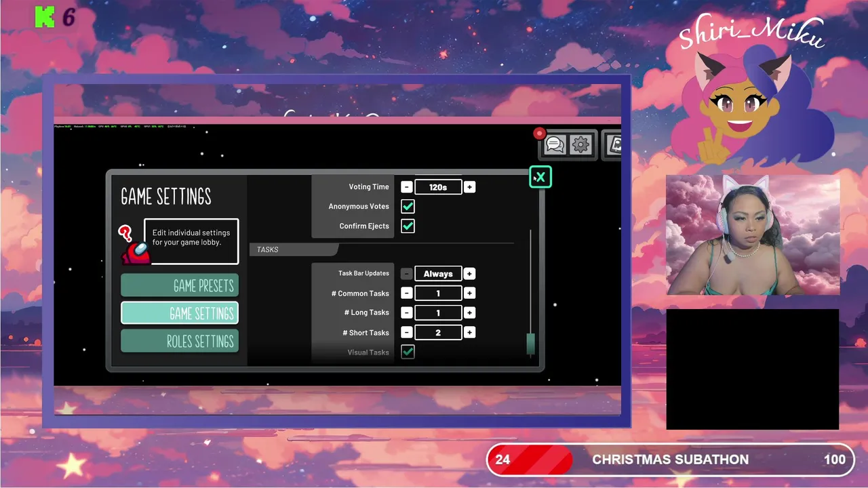This screenshot has height=488, width=868.
Task: Decrease number of Common Tasks
Action: pyautogui.click(x=406, y=293)
